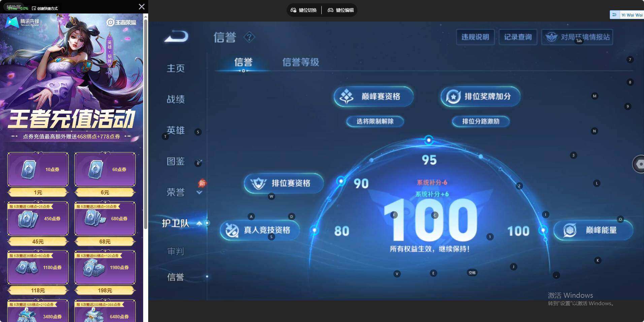
Task: Open 战绩 in the side menu
Action: [x=175, y=99]
